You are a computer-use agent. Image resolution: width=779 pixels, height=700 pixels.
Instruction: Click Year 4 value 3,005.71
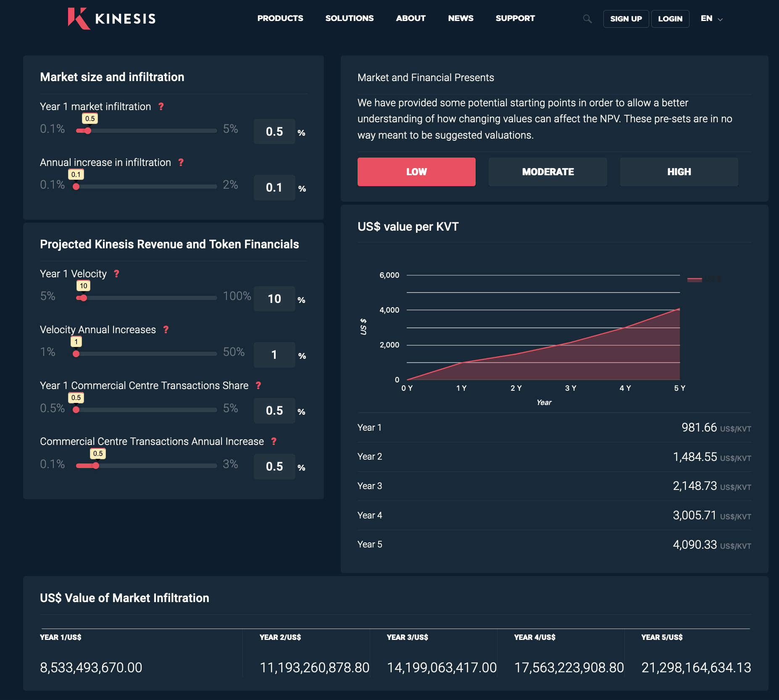695,515
